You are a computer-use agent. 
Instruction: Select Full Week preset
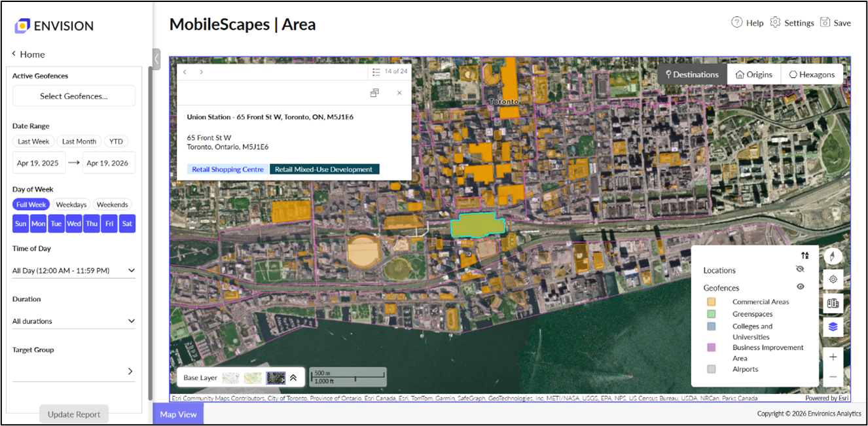click(x=31, y=205)
